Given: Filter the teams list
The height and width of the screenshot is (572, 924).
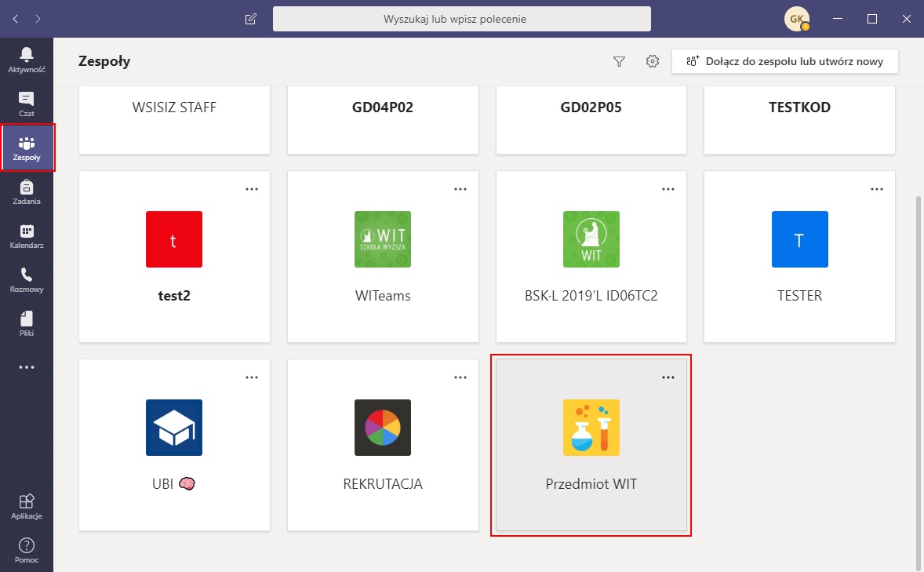Looking at the screenshot, I should 619,61.
